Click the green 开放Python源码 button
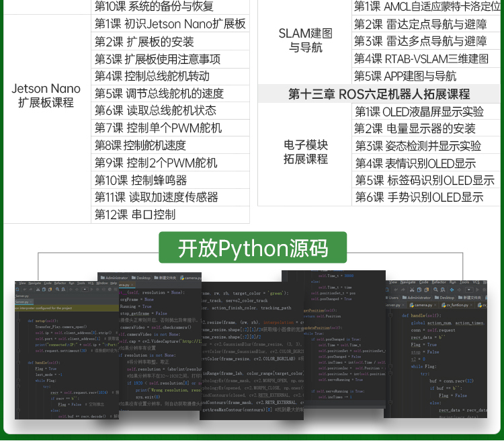 pyautogui.click(x=252, y=248)
